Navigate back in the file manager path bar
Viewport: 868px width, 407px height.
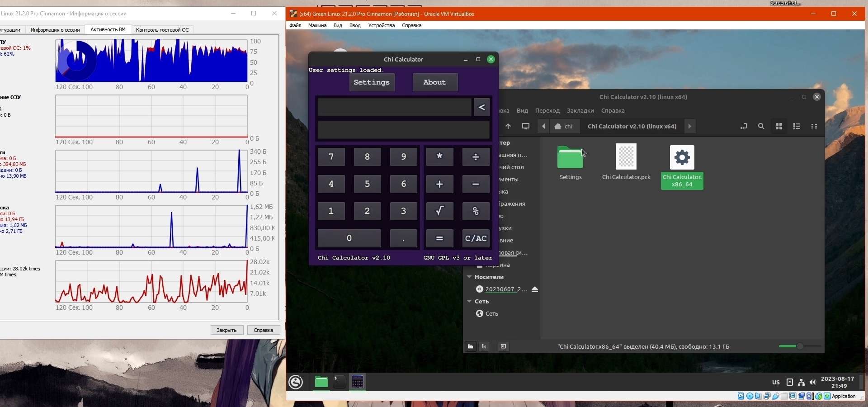543,127
